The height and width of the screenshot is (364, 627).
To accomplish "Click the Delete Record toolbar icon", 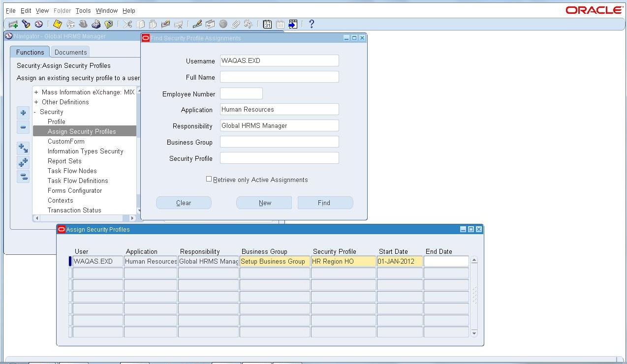I will [178, 24].
